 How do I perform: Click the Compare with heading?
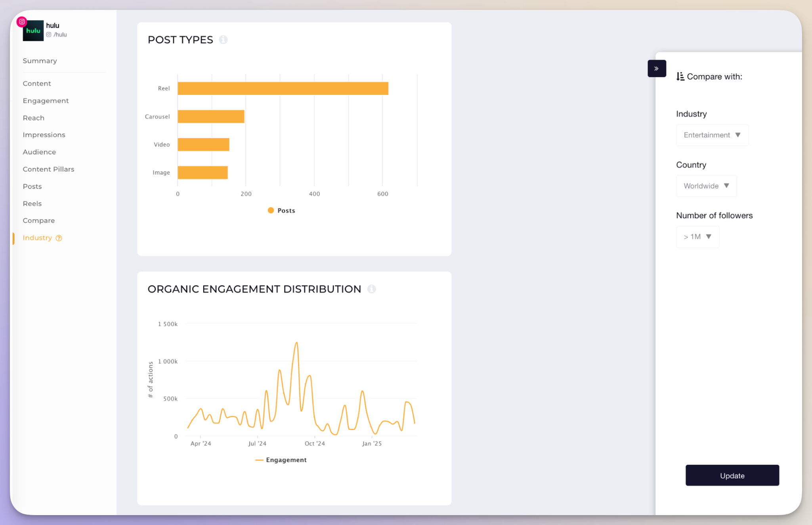[715, 76]
